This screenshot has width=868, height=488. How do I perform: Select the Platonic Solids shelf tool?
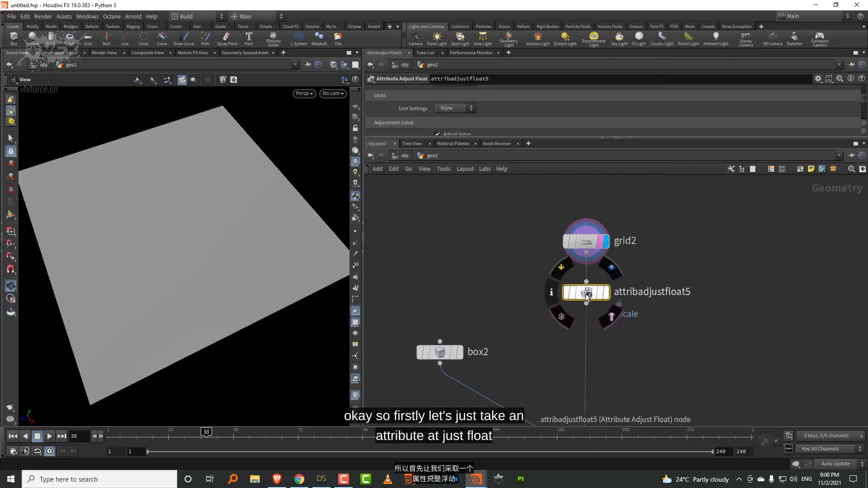(273, 38)
